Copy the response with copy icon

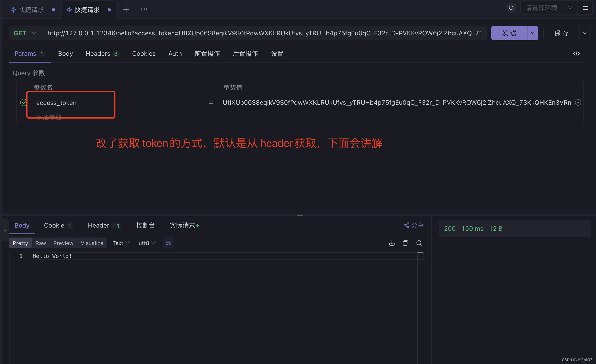click(x=405, y=243)
